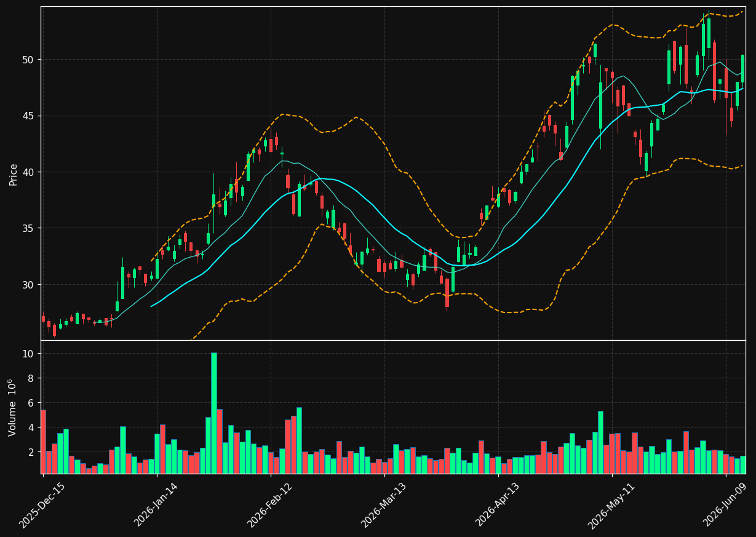Click the 2026-Jan-14 date label
Viewport: 756px width, 537px height.
click(x=156, y=506)
